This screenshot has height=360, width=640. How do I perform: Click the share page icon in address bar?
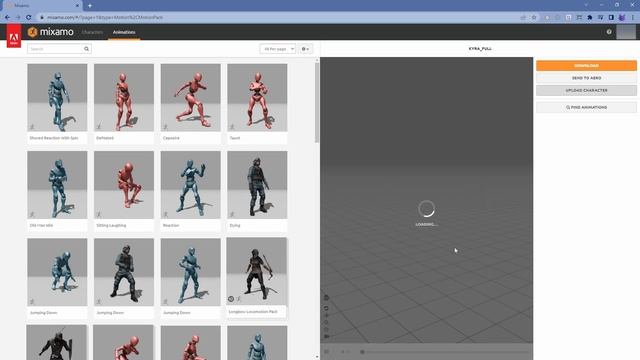tap(523, 18)
